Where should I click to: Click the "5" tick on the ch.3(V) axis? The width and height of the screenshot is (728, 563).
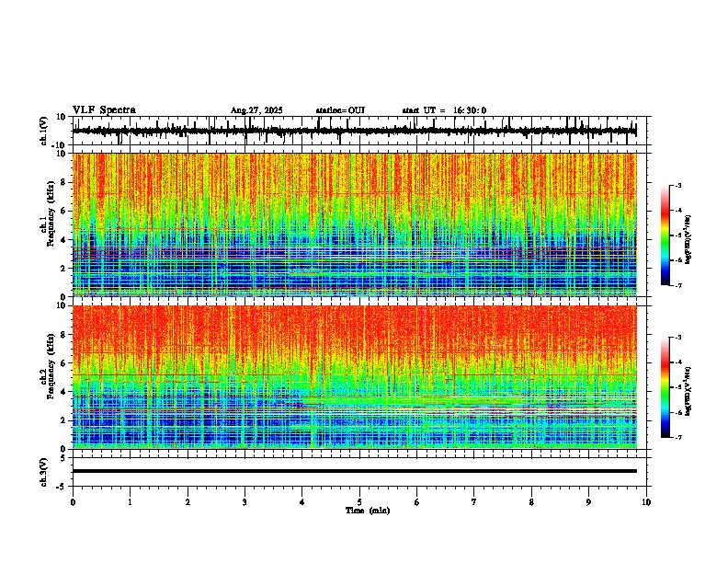click(63, 457)
